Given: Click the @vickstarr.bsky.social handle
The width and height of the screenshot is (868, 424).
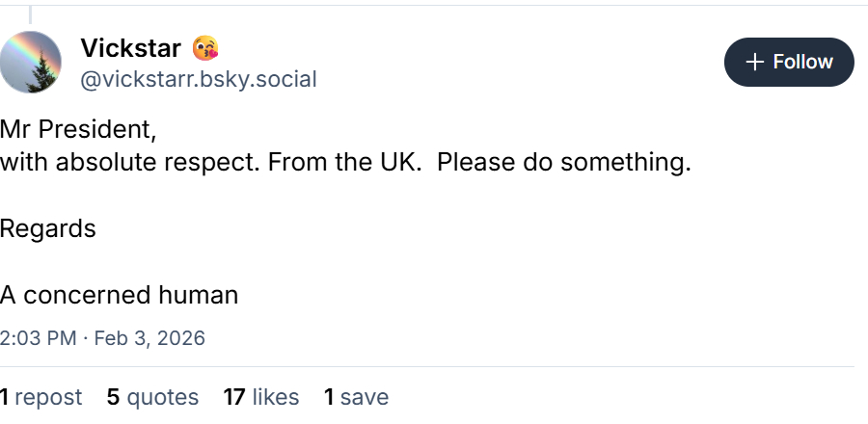Looking at the screenshot, I should point(198,79).
